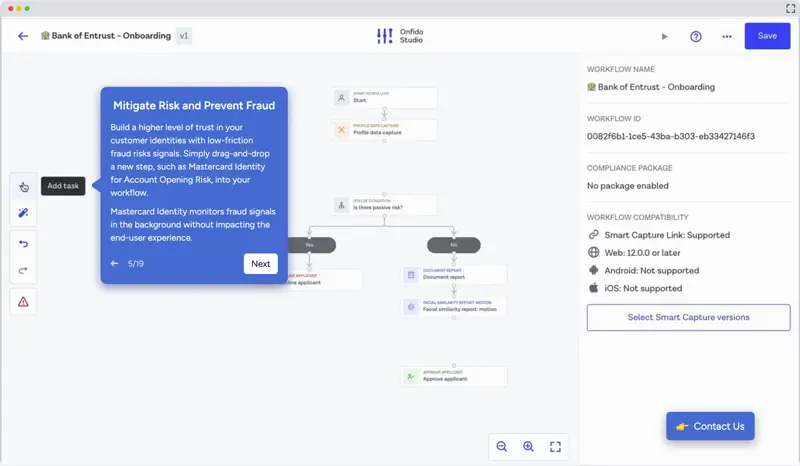Click the Onfido Studio logo
The width and height of the screenshot is (800, 466).
(x=399, y=36)
